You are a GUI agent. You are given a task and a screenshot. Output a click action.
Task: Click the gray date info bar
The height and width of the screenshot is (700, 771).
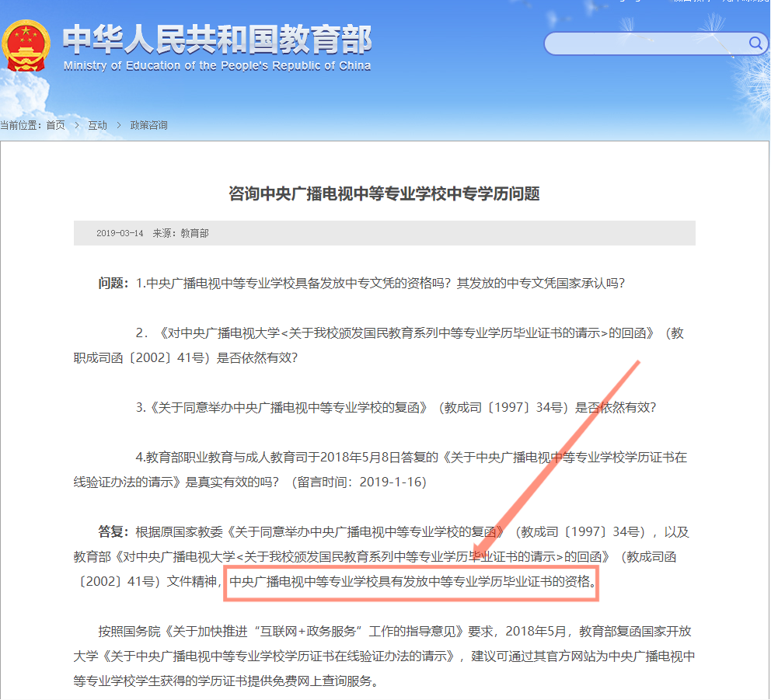385,232
